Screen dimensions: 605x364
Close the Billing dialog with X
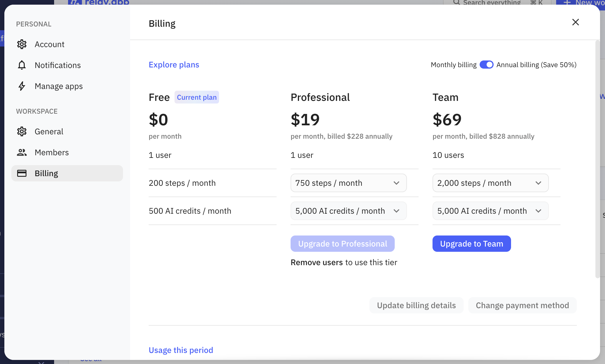[x=575, y=22]
